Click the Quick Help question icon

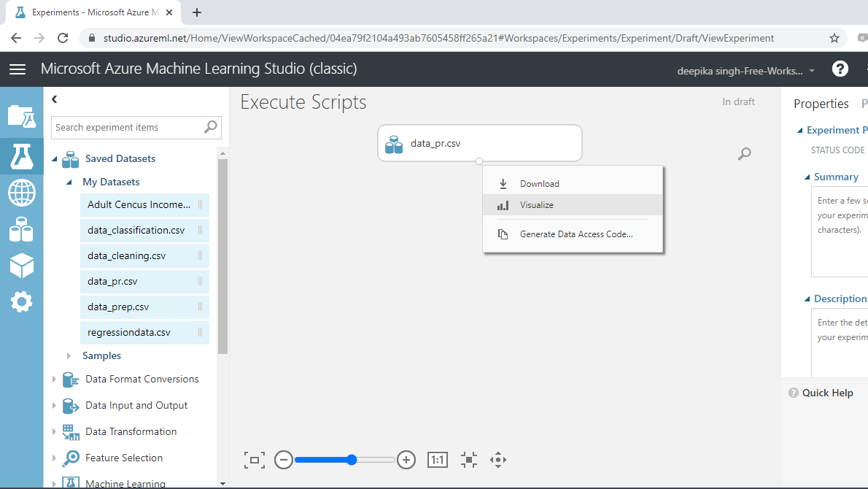[x=794, y=393]
